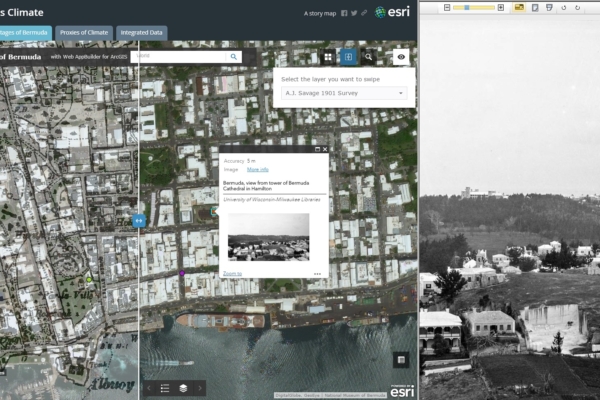
Task: Open the basemap gallery grid icon
Action: pos(327,58)
